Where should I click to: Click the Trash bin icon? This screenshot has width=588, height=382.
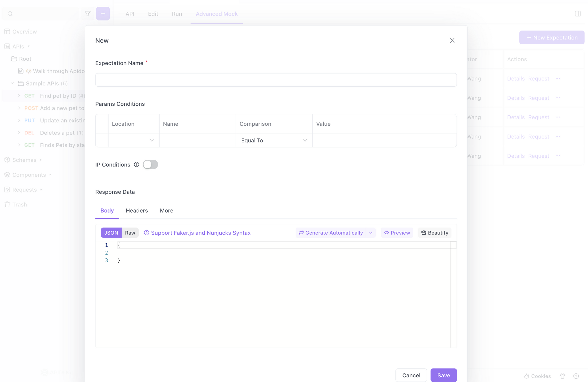pyautogui.click(x=7, y=204)
